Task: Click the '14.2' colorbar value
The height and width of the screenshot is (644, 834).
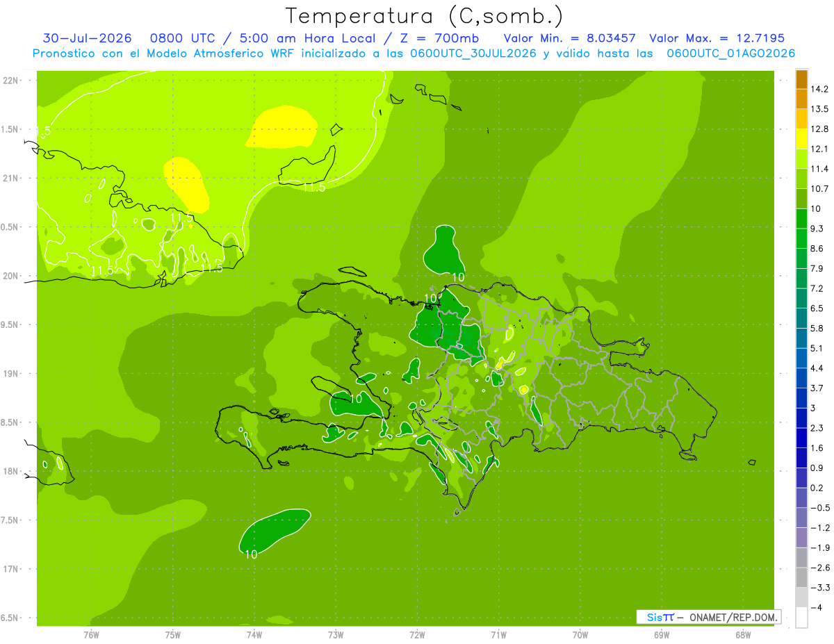Action: click(x=819, y=89)
